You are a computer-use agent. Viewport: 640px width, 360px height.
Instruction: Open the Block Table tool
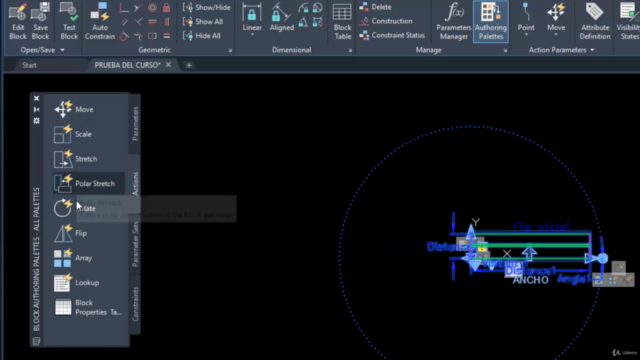pyautogui.click(x=342, y=21)
